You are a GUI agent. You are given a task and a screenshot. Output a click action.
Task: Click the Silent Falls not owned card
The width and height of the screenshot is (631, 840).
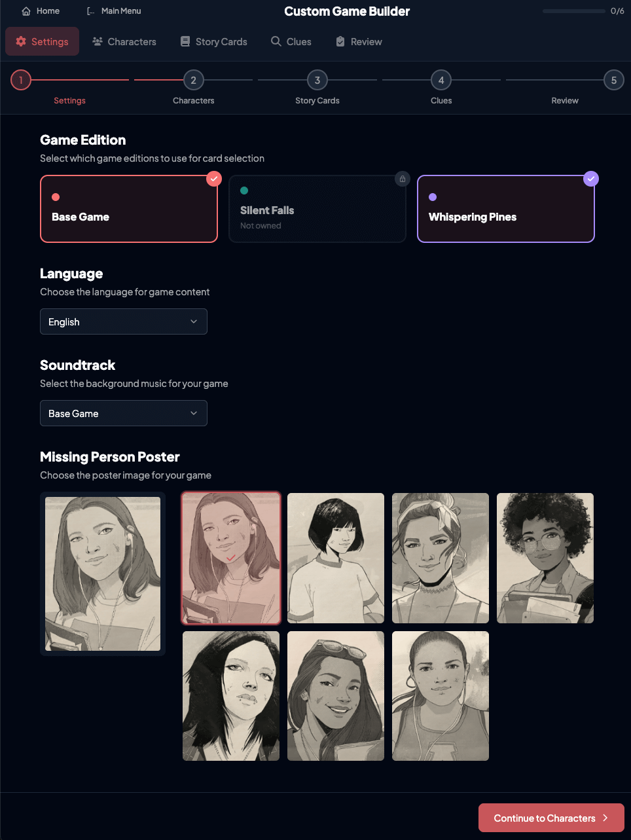tap(317, 209)
